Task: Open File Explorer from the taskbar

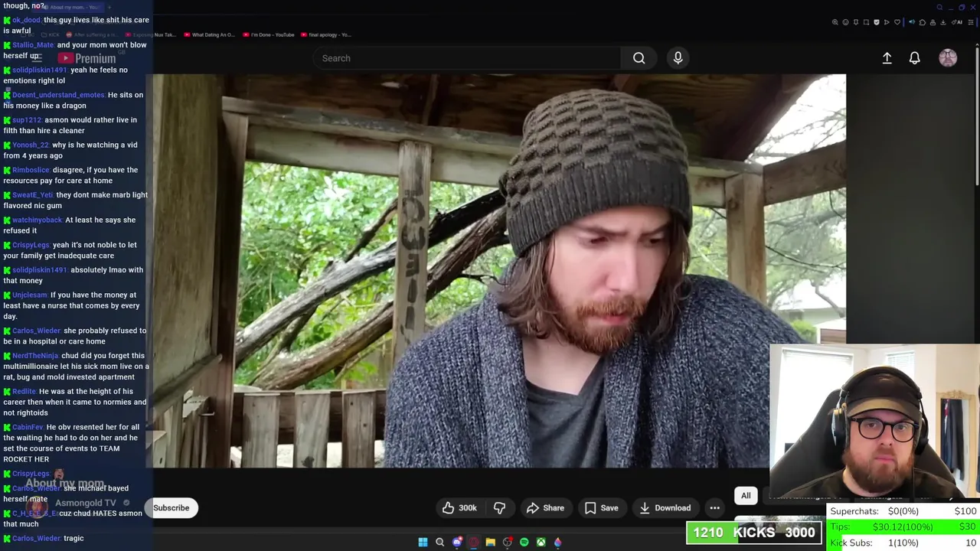Action: point(491,542)
